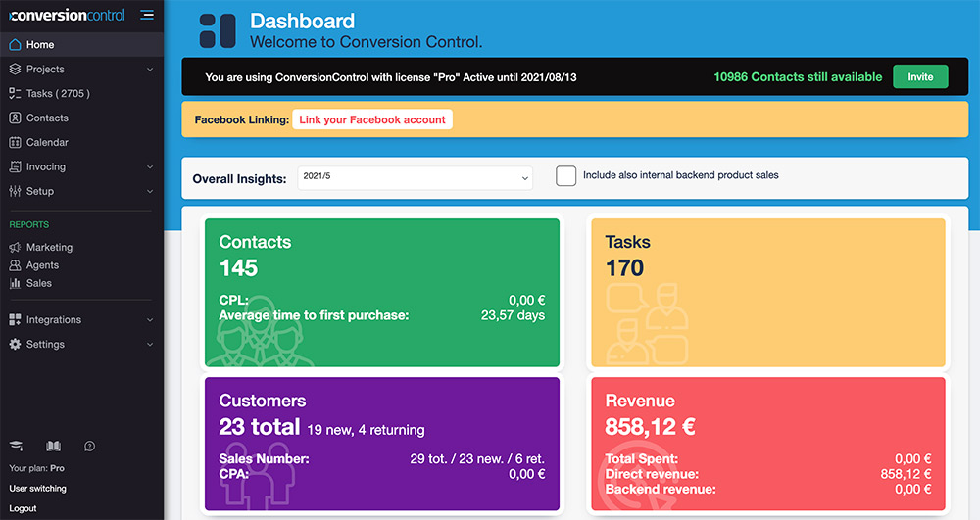Expand the Projects submenu chevron
The height and width of the screenshot is (520, 980).
(150, 70)
